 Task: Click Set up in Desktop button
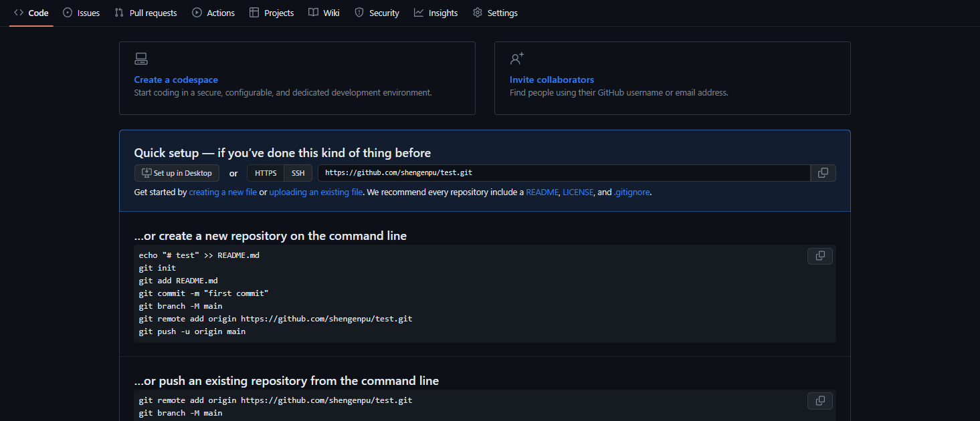pos(177,173)
